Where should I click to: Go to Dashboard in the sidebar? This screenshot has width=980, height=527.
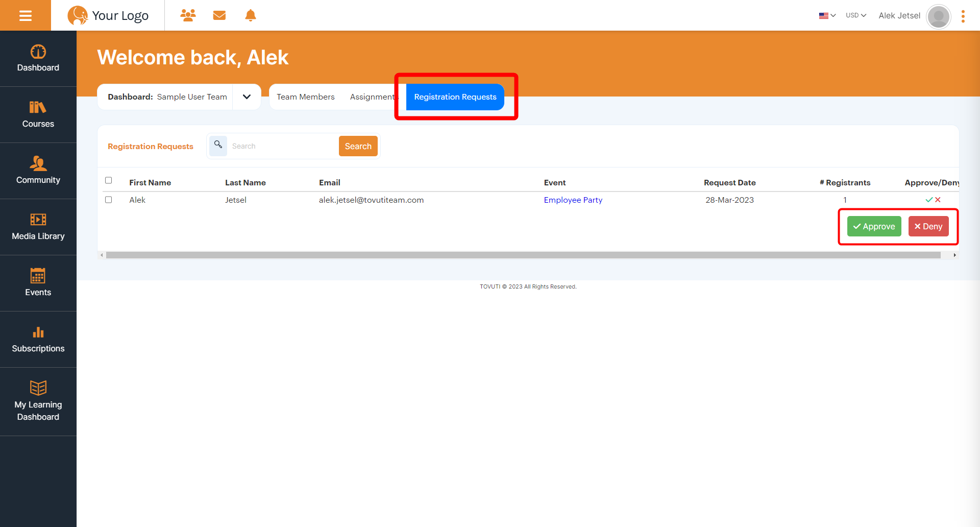[38, 59]
